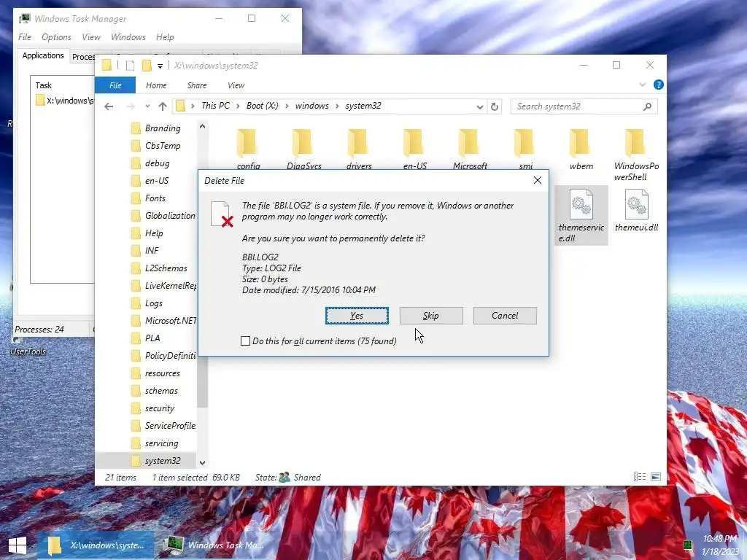The image size is (747, 560).
Task: Open the View ribbon tab in Explorer
Action: pos(236,85)
